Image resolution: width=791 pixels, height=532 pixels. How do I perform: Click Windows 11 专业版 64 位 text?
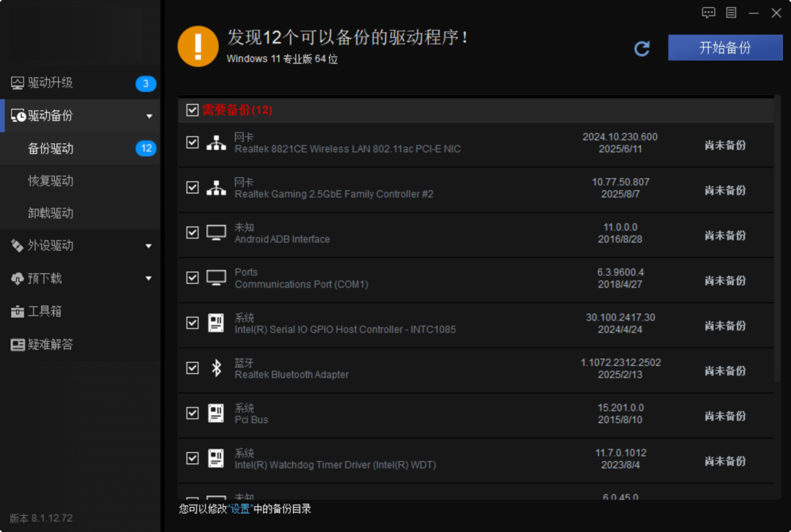[x=282, y=59]
